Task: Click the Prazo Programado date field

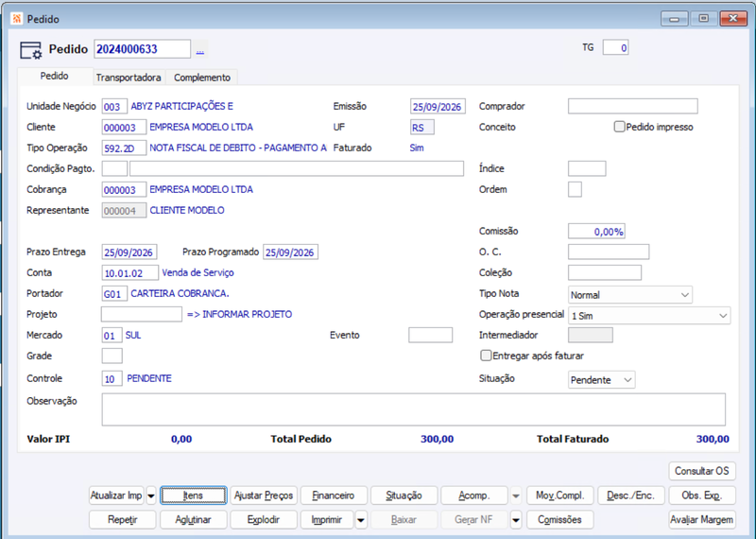Action: pyautogui.click(x=290, y=252)
